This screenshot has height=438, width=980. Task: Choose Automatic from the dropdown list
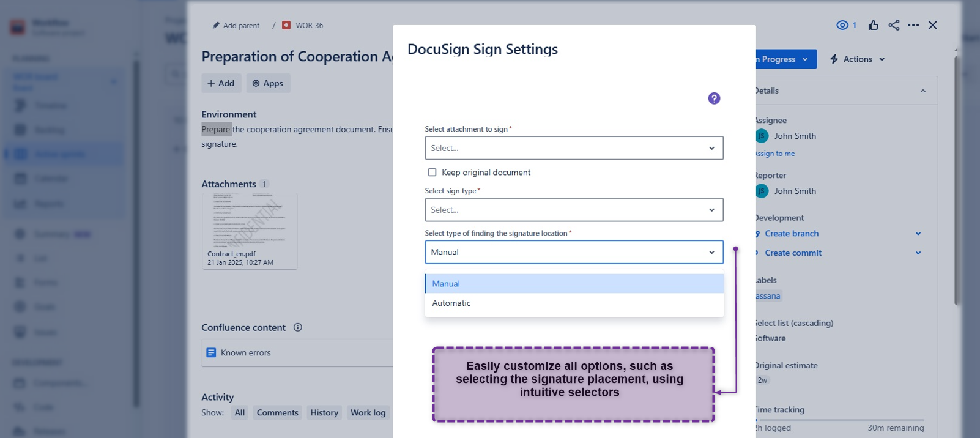[x=574, y=303]
